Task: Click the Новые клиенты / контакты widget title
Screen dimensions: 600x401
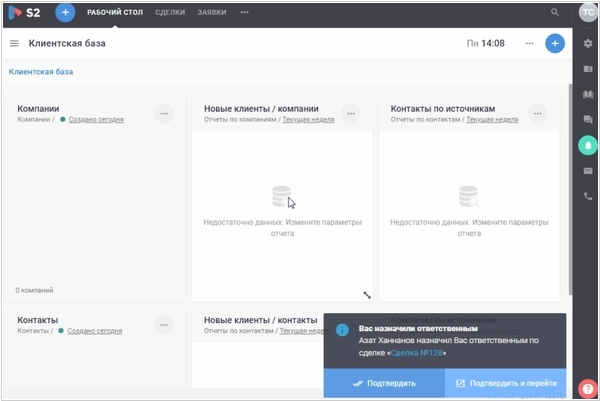Action: tap(261, 320)
